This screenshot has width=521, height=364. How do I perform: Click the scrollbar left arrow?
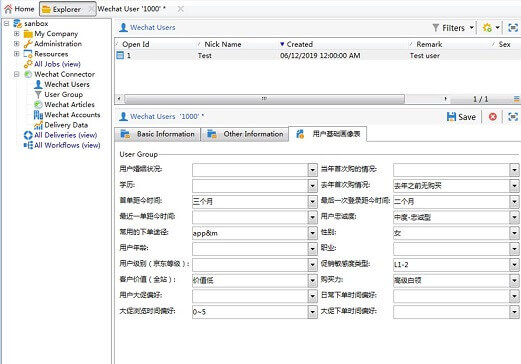(119, 99)
